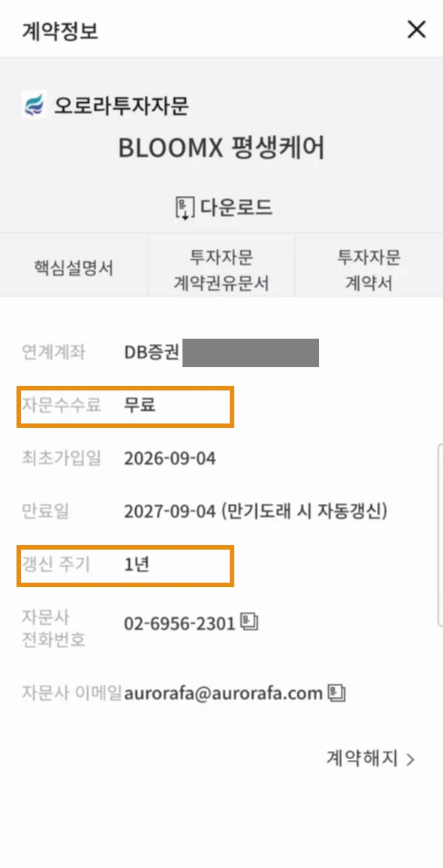Open the 핵심설명서 tab

click(74, 269)
